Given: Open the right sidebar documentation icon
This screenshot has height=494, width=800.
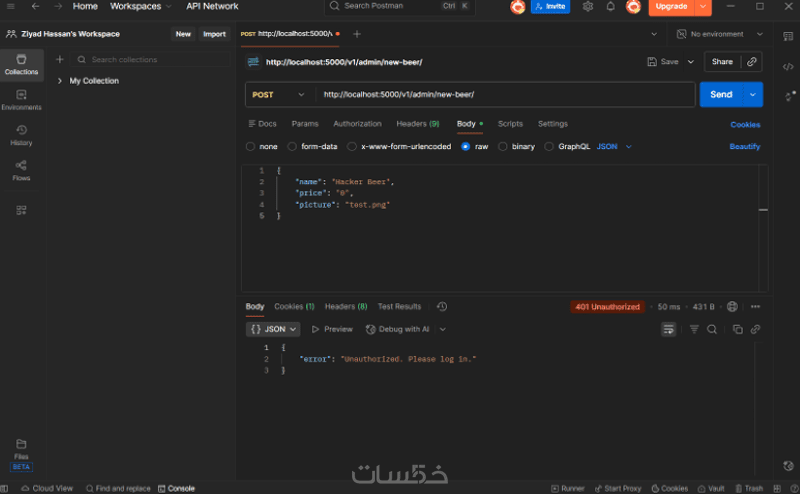Looking at the screenshot, I should coord(788,36).
